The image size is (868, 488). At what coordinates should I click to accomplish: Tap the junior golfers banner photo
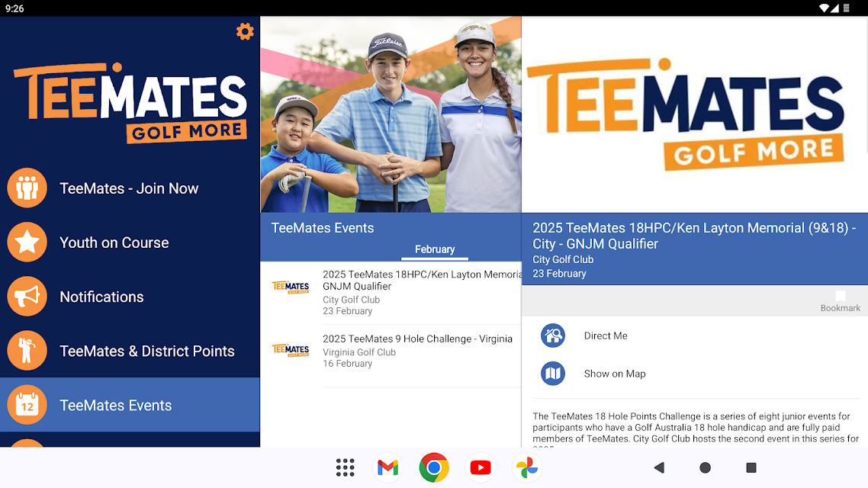391,114
